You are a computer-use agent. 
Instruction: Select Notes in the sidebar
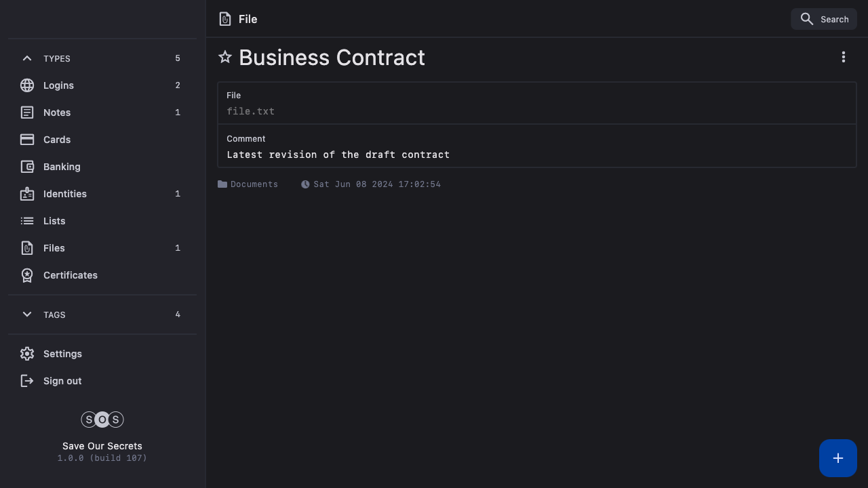57,113
